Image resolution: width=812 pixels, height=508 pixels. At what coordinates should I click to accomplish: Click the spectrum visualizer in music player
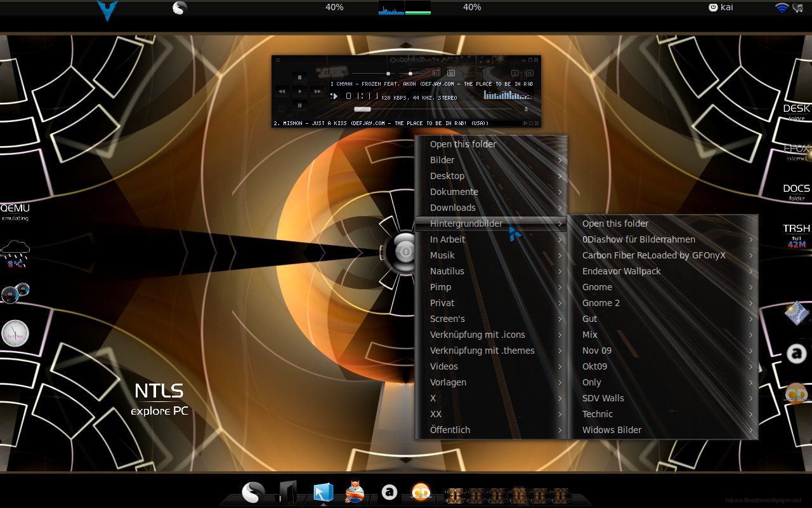[507, 95]
